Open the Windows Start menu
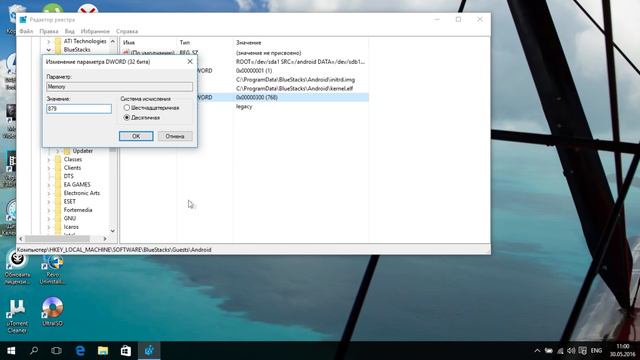 click(11, 351)
